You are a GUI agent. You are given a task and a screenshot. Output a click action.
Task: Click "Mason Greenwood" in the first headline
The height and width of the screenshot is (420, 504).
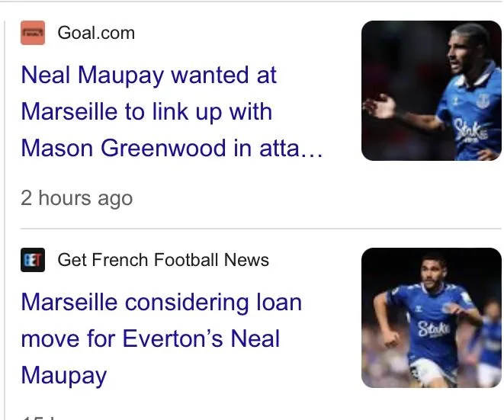coord(122,147)
